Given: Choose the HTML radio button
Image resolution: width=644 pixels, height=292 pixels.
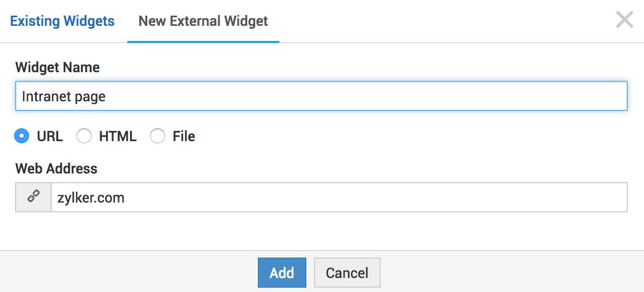Looking at the screenshot, I should (84, 136).
